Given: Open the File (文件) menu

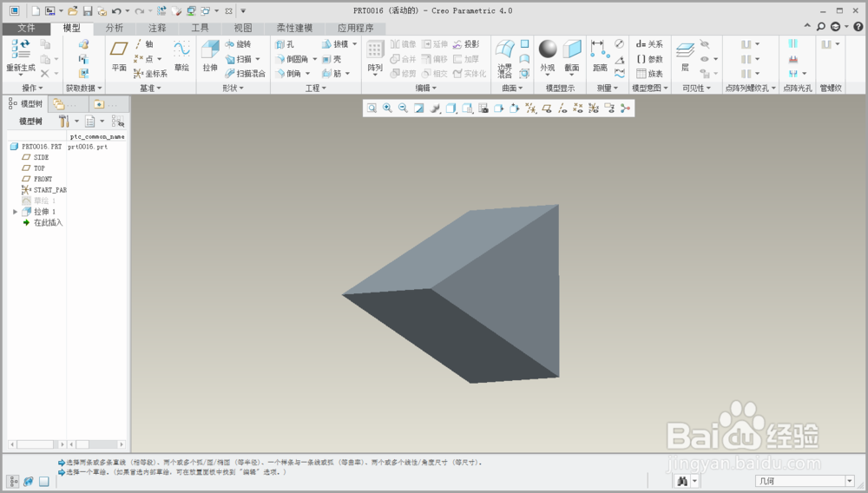Looking at the screenshot, I should pos(26,28).
